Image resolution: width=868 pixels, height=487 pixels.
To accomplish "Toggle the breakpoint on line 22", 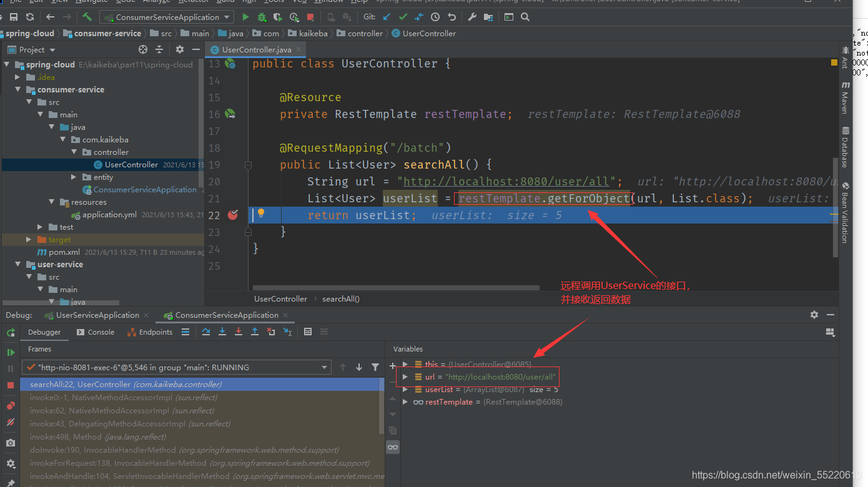I will [232, 215].
